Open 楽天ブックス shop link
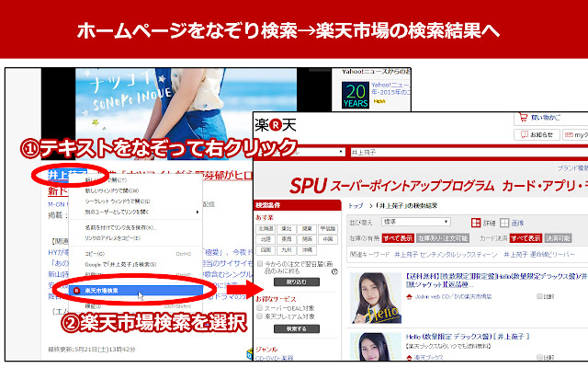Viewport: 588px width, 368px height. pyautogui.click(x=429, y=357)
